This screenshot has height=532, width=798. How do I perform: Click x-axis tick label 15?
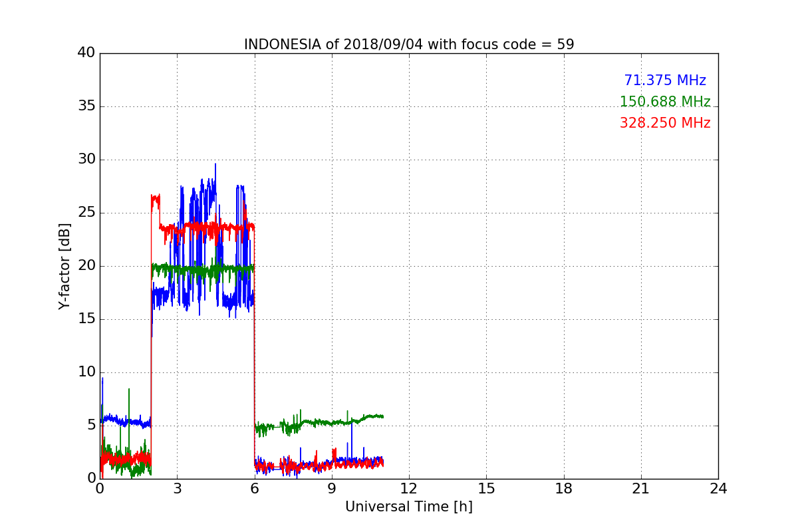coord(486,489)
